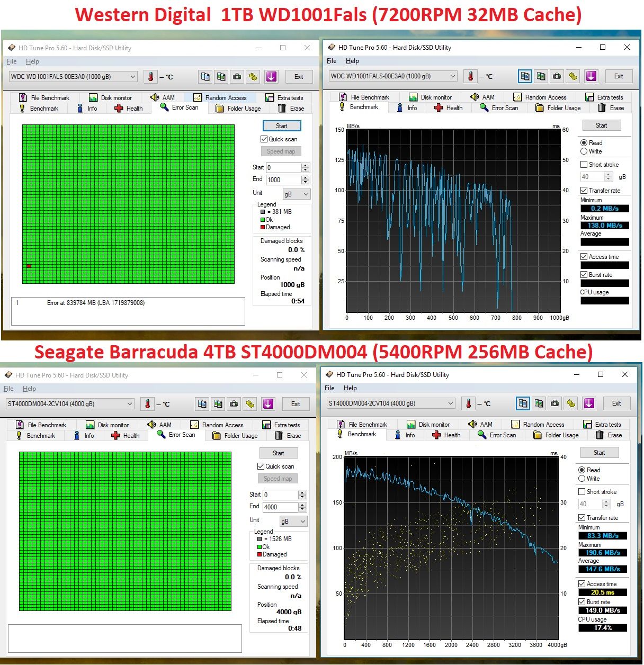644x665 pixels.
Task: Click options icon in top-right WD Benchmark window
Action: point(573,76)
